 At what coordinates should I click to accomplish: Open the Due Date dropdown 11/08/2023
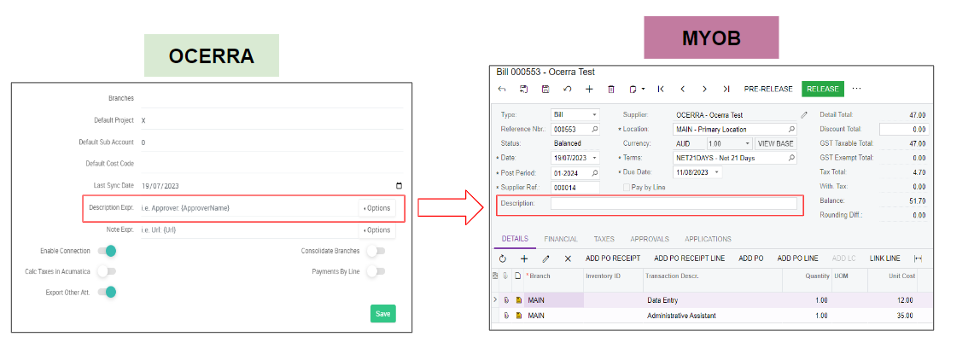click(717, 171)
